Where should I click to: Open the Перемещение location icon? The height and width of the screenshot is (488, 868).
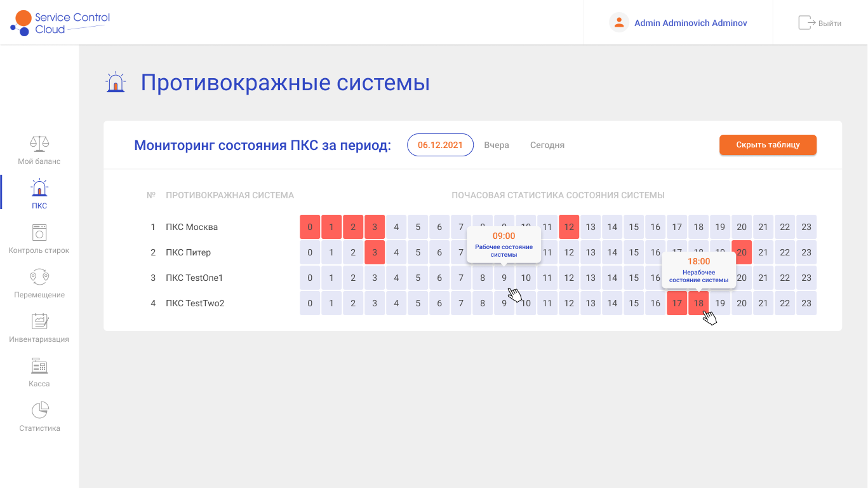coord(39,277)
